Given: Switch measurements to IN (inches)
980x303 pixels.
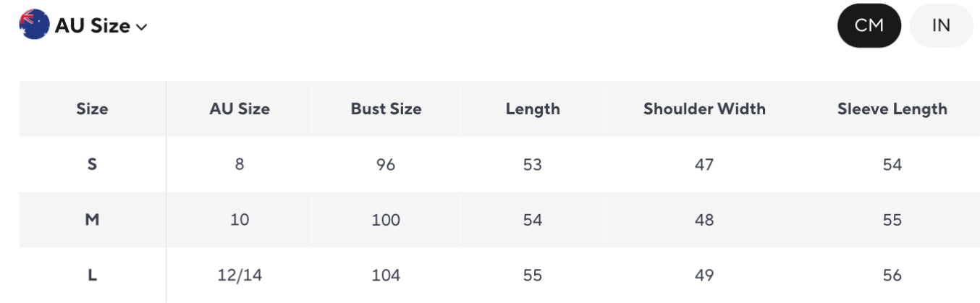Looking at the screenshot, I should 940,25.
